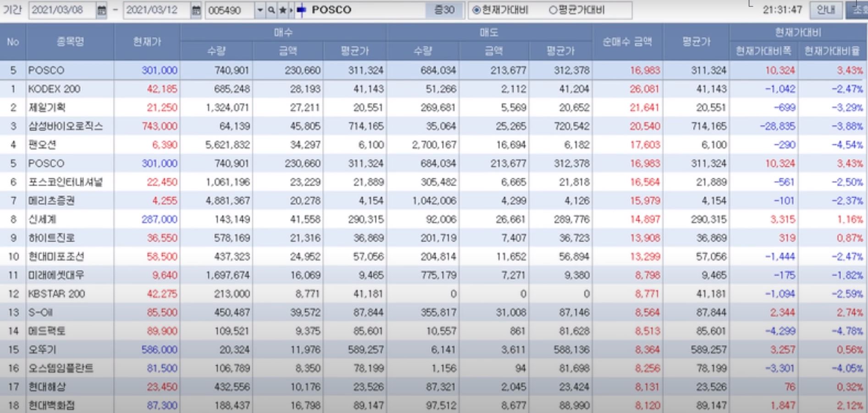The width and height of the screenshot is (868, 413).
Task: Click the 현재가대비 group header
Action: click(798, 32)
